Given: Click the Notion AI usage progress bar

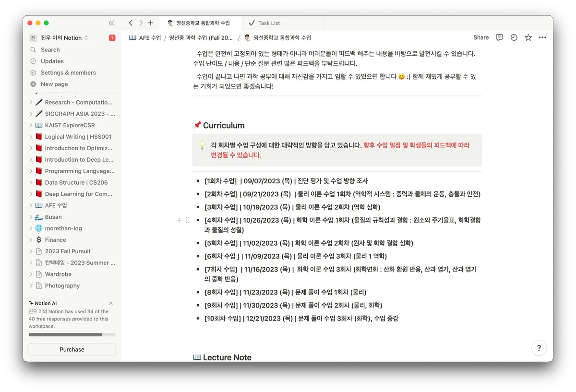Looking at the screenshot, I should [72, 334].
